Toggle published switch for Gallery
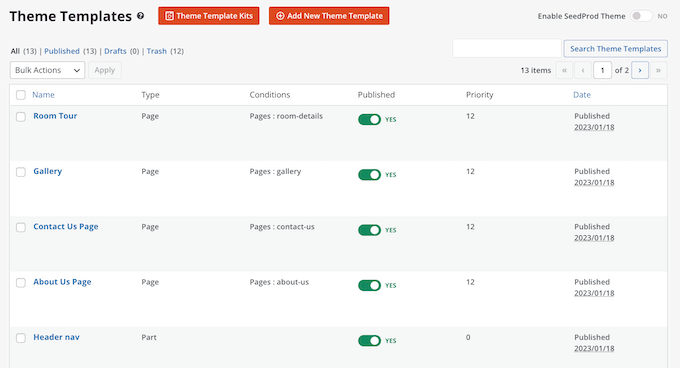Screen dimensions: 680x368 pos(369,175)
